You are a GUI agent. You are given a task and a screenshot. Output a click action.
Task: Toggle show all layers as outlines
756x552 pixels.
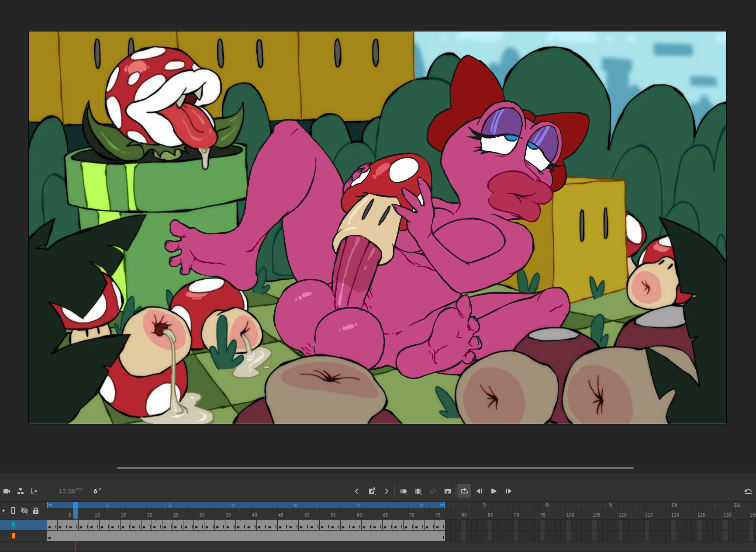coord(13,510)
